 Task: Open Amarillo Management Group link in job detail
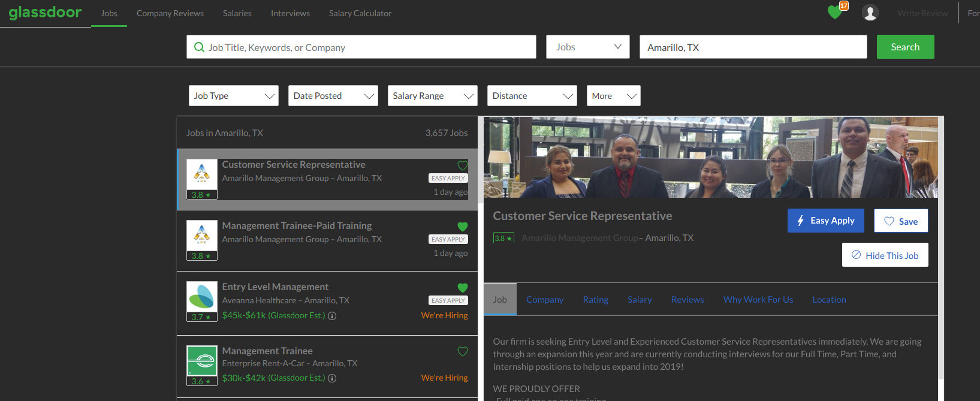click(x=580, y=238)
